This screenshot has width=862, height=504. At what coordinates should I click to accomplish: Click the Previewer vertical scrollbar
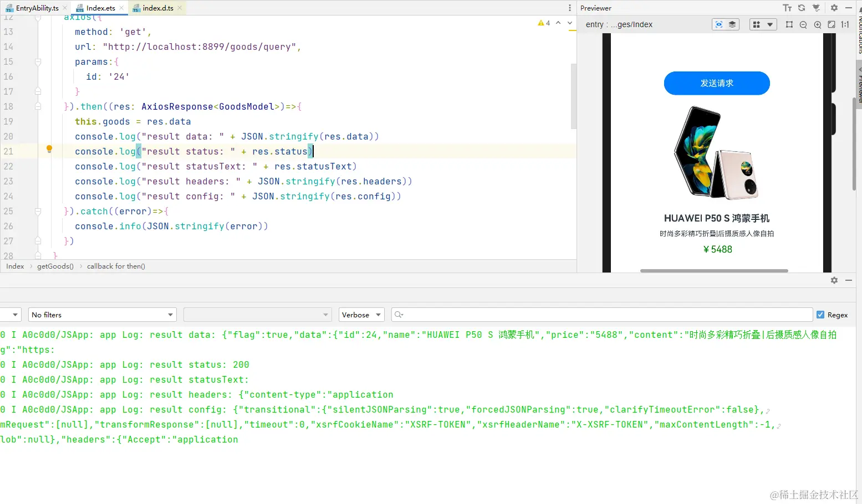854,144
